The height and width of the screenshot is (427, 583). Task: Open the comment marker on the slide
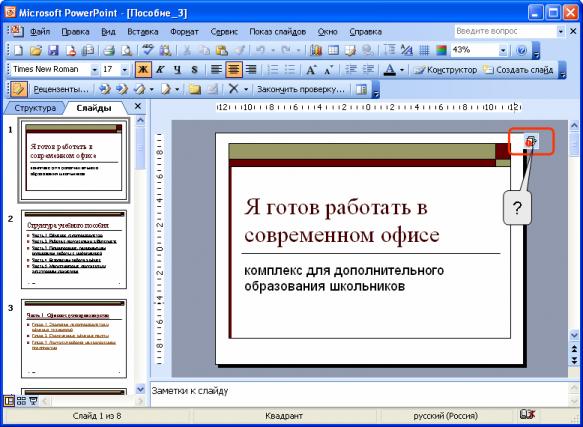531,141
